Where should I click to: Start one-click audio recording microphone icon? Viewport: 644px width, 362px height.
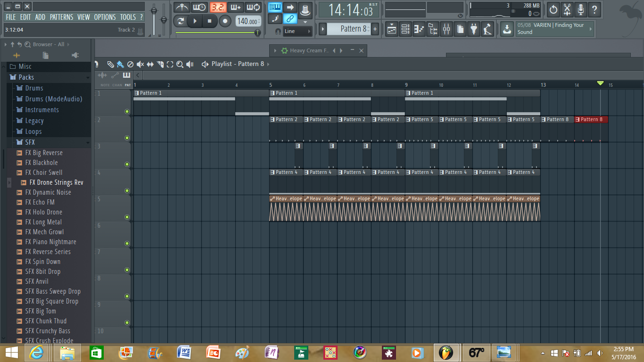tap(581, 9)
